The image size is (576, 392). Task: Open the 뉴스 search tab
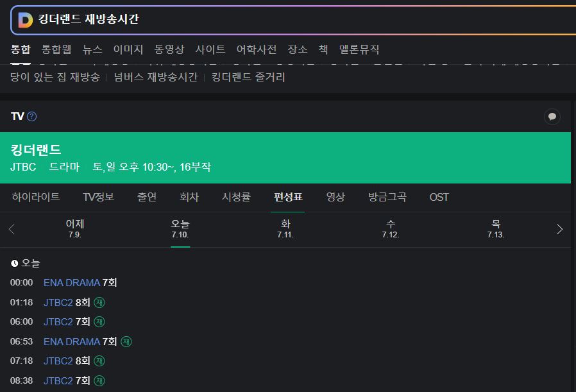[x=92, y=49]
